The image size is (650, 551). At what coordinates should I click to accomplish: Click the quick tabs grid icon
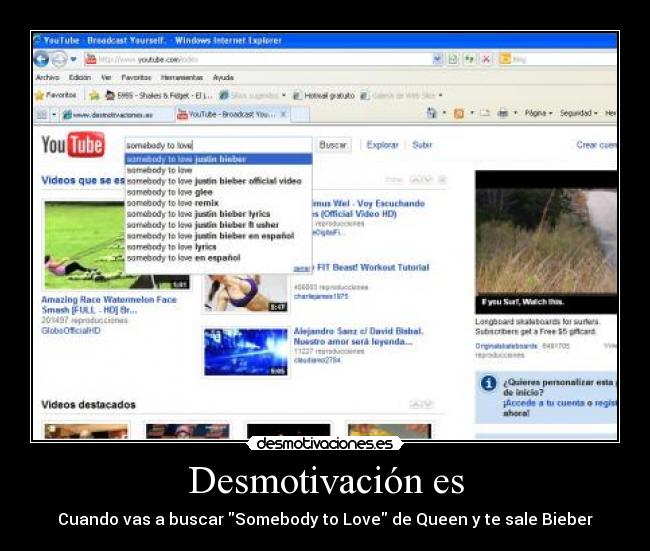42,114
